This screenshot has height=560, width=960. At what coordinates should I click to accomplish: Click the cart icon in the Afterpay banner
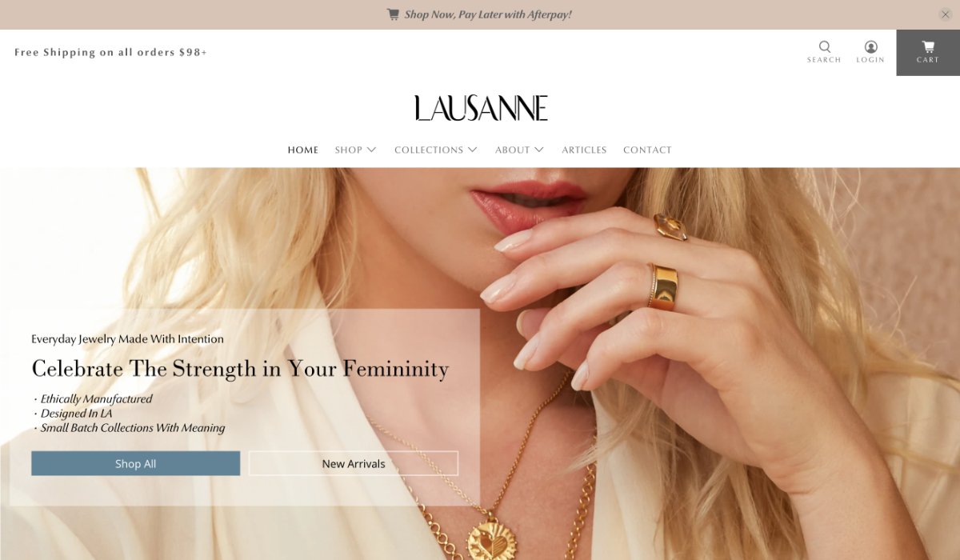pyautogui.click(x=393, y=14)
